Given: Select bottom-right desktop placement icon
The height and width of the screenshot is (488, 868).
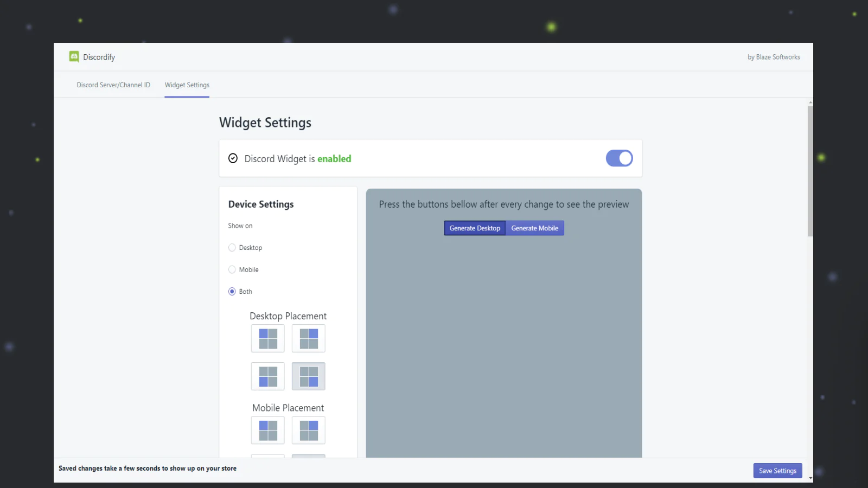Looking at the screenshot, I should [309, 376].
